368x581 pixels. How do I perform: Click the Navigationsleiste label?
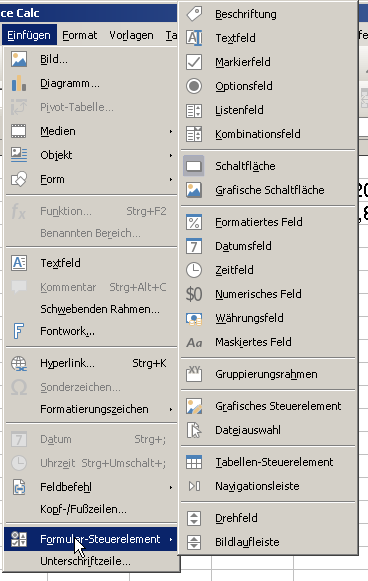click(257, 487)
